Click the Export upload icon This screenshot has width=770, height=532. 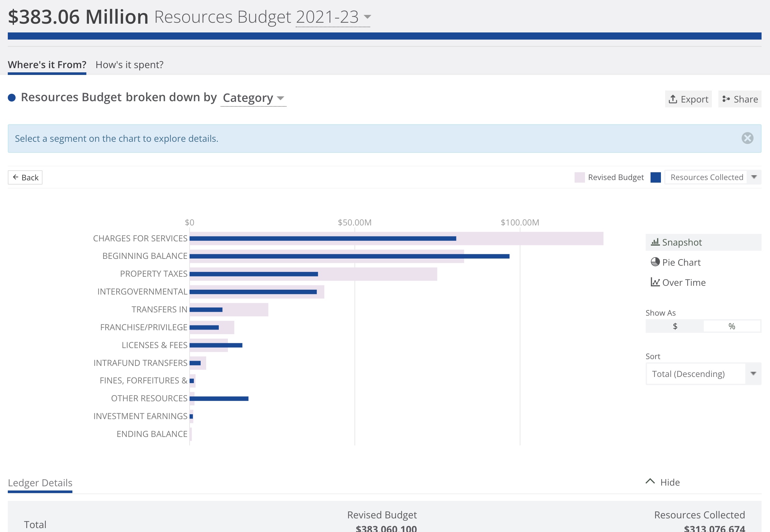pyautogui.click(x=673, y=99)
